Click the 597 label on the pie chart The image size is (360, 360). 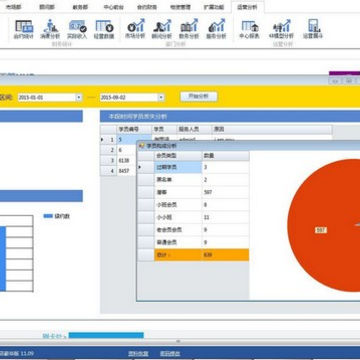[x=321, y=230]
